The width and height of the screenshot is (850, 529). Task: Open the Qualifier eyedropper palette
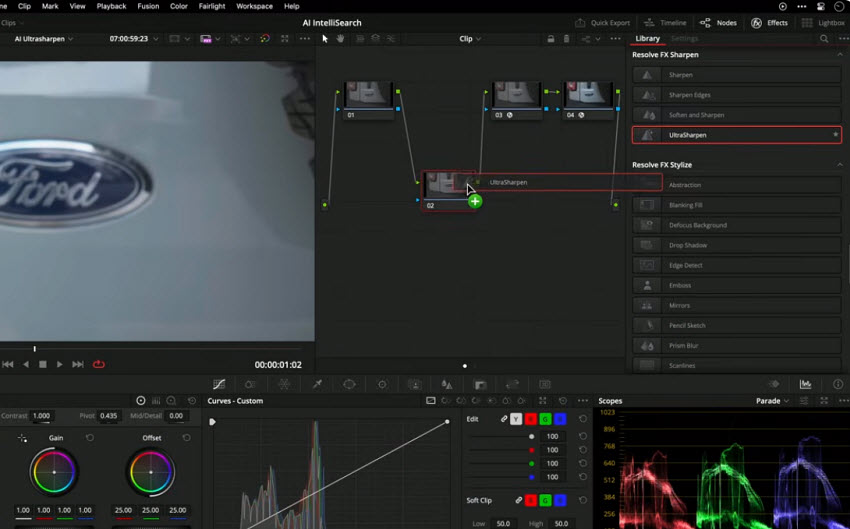[x=317, y=384]
